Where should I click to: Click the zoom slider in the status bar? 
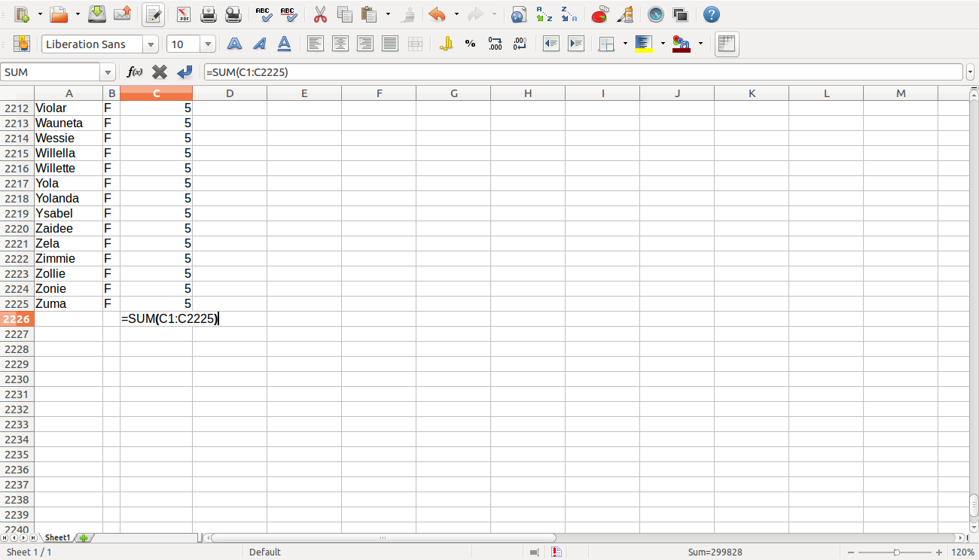tap(896, 552)
